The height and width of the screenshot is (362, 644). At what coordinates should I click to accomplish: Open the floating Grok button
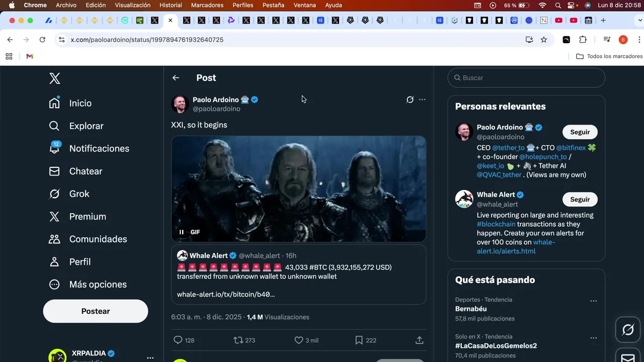tap(628, 330)
